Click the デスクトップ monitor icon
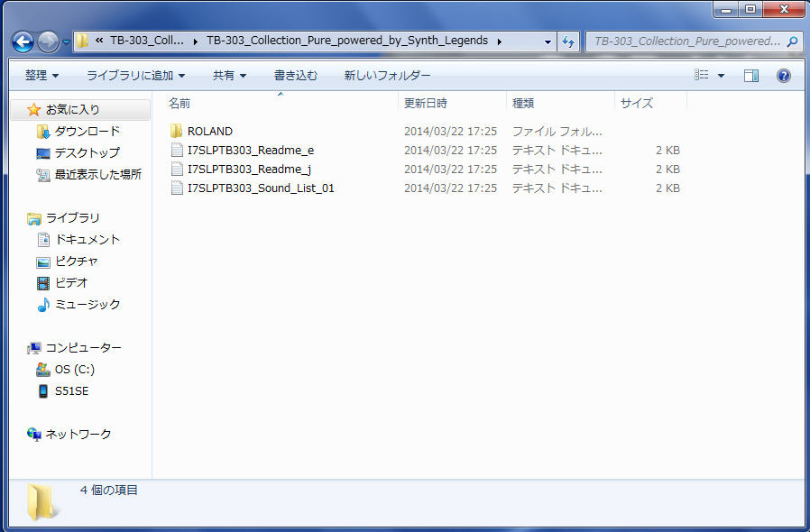This screenshot has width=810, height=532. click(x=43, y=153)
